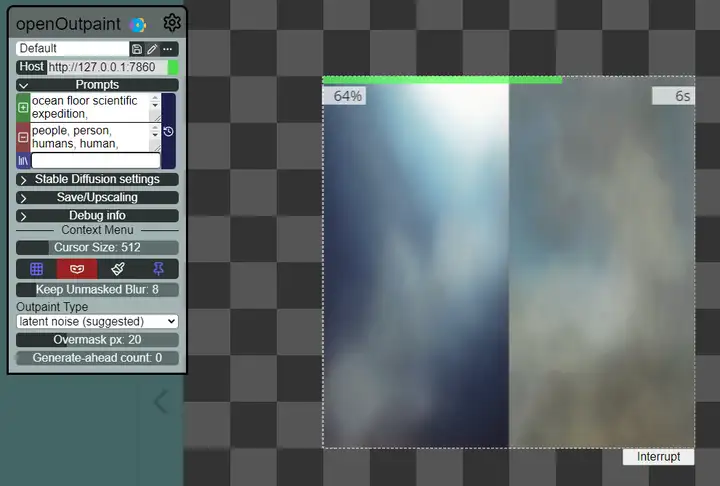Save the Default workspace with floppy icon
Image resolution: width=720 pixels, height=486 pixels.
click(137, 49)
